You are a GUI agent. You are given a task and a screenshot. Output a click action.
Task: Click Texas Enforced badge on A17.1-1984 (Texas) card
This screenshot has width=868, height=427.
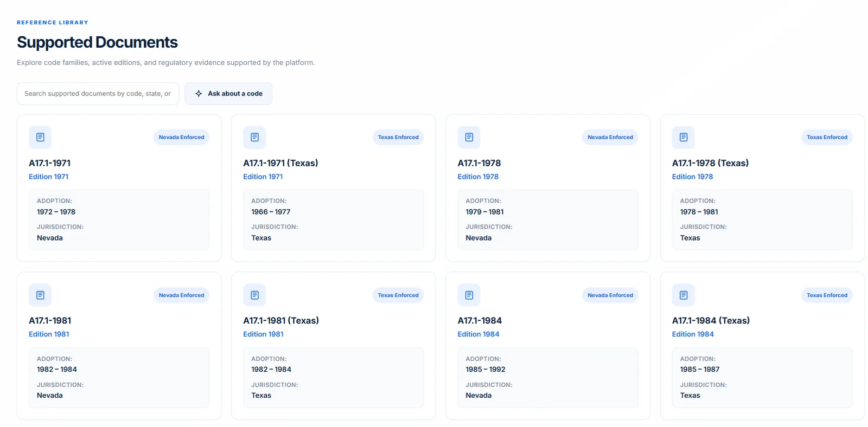(827, 295)
